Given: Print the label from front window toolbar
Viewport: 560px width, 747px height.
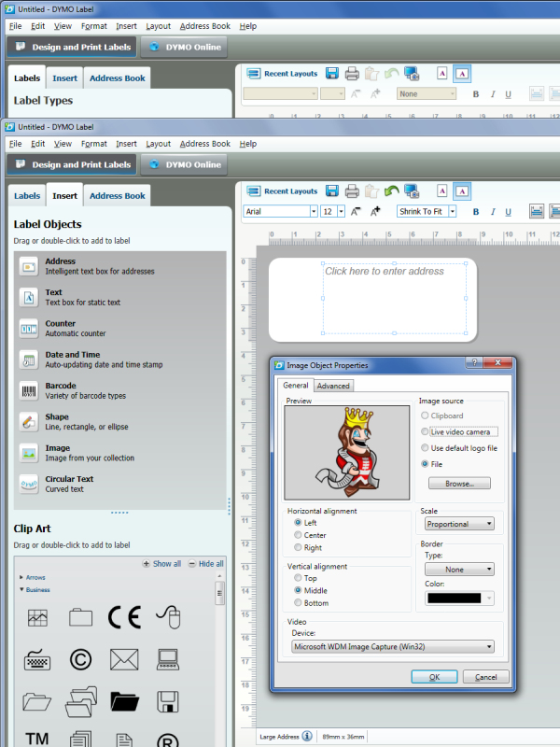Looking at the screenshot, I should pyautogui.click(x=352, y=191).
